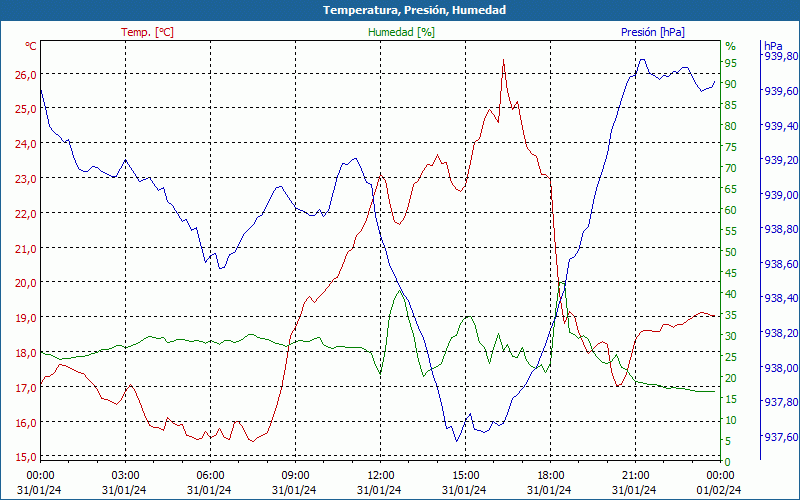Choose the 5 humidity tick value
Viewport: 800px width, 500px height.
tap(728, 441)
